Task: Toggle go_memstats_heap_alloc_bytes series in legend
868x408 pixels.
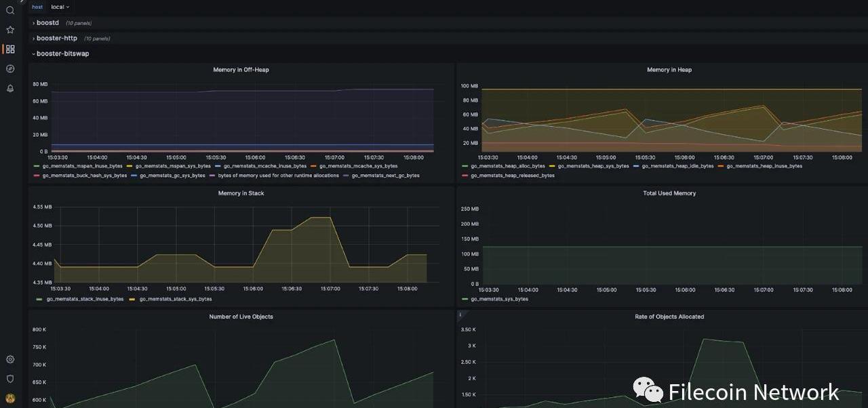Action: coord(507,166)
